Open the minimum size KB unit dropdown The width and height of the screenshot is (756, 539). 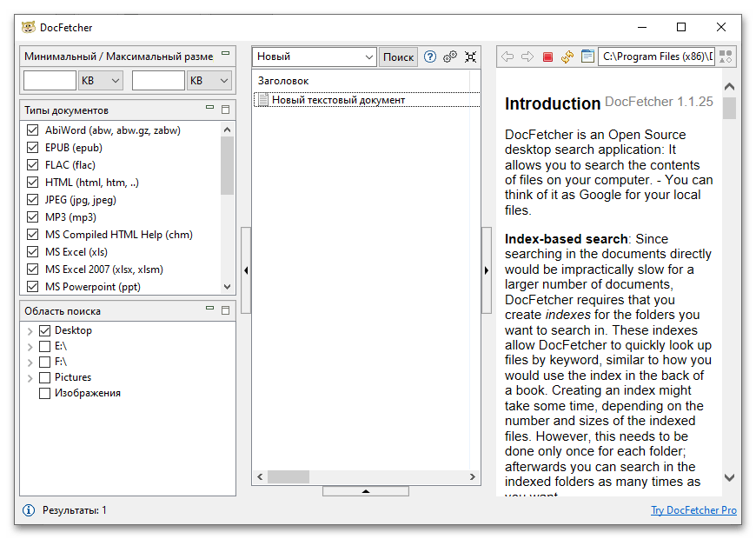(x=100, y=81)
